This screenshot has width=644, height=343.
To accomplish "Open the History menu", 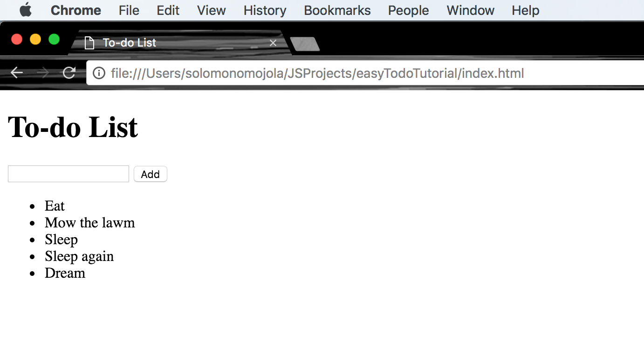I will (264, 10).
